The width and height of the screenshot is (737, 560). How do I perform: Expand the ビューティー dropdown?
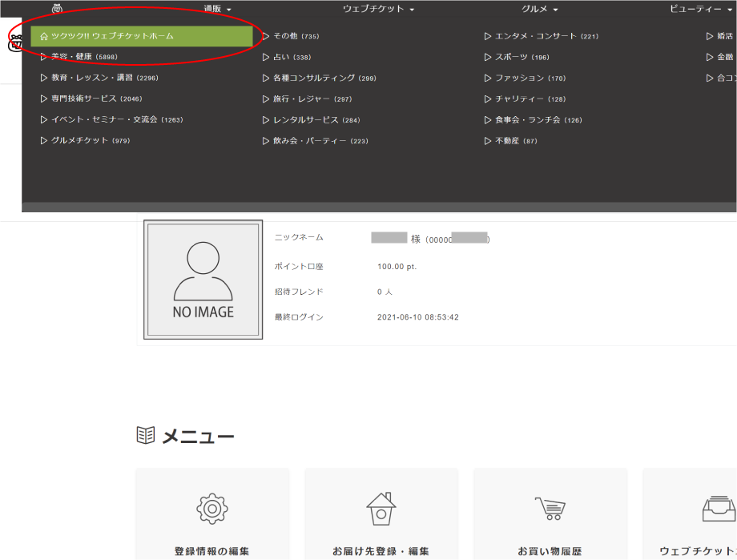(x=701, y=9)
